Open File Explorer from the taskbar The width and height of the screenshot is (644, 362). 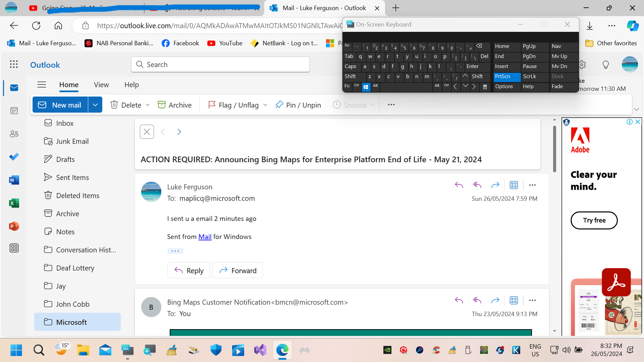(x=83, y=350)
